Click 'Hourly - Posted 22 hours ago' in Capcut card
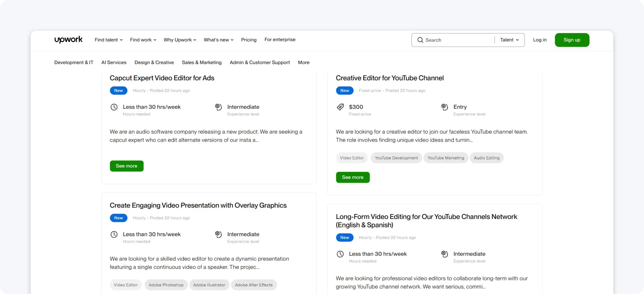Screen dimensions: 644x294 pos(161,91)
